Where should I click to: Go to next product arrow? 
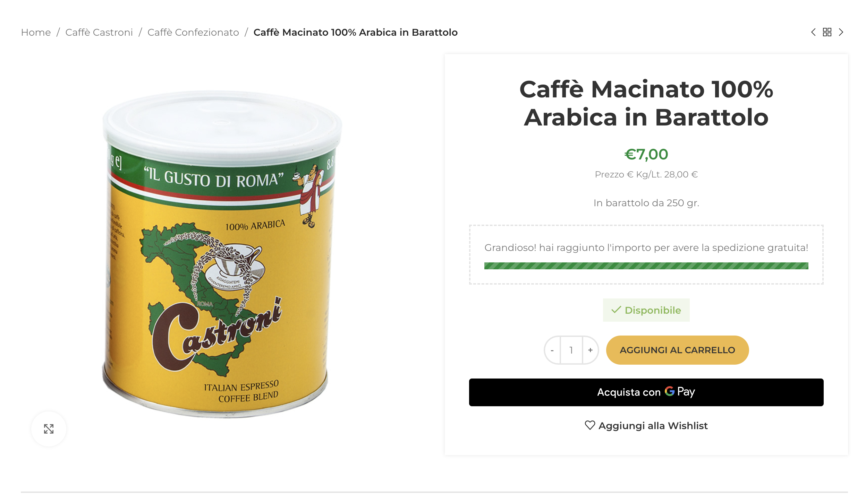(x=841, y=32)
